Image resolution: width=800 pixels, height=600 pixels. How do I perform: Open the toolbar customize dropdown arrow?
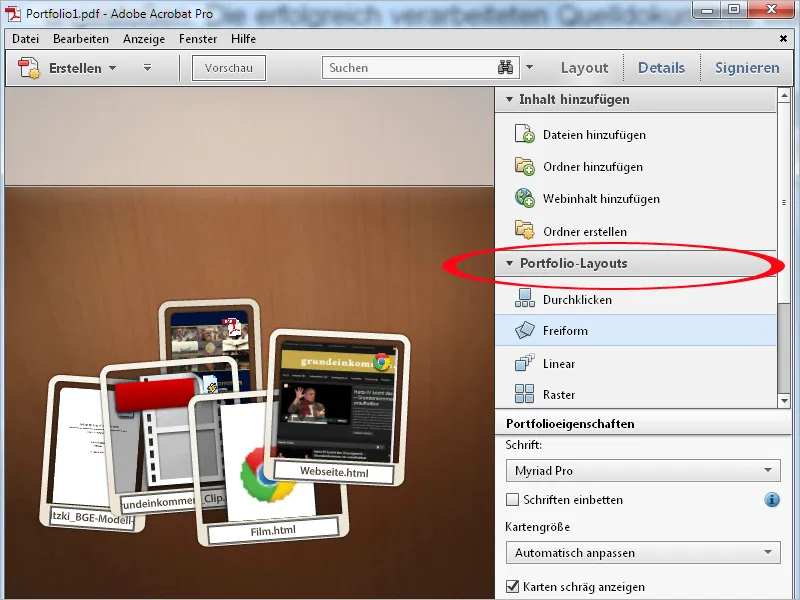pyautogui.click(x=147, y=67)
